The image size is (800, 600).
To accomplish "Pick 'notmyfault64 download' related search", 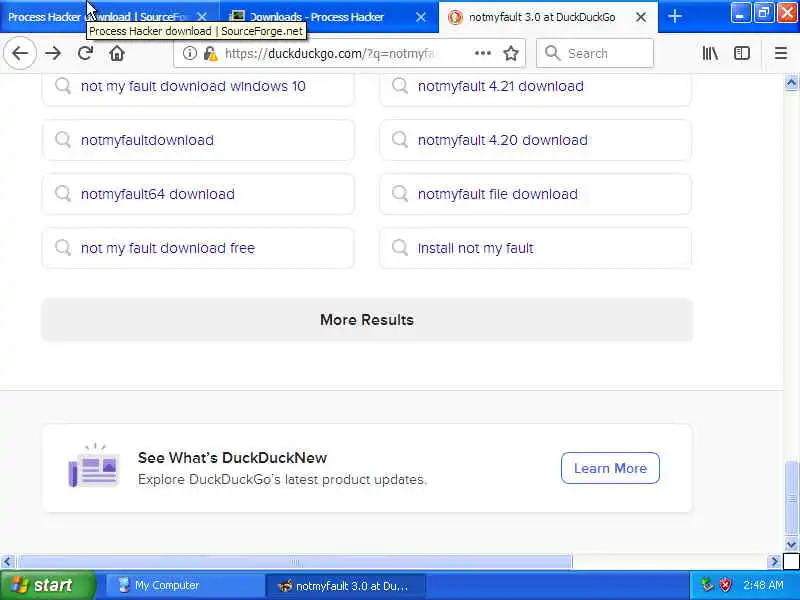I will coord(198,194).
